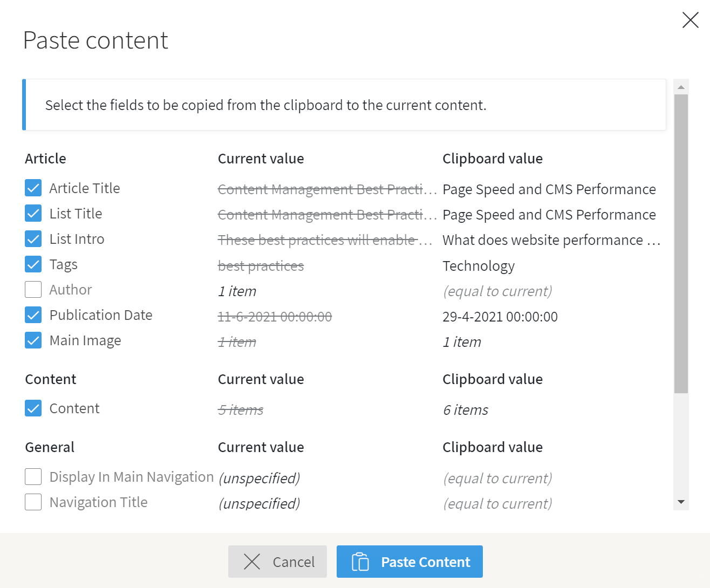Click the Main Image field label
This screenshot has width=710, height=588.
coord(85,340)
